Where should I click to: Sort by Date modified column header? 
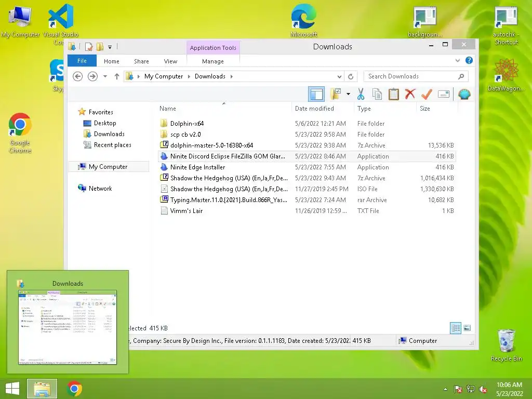(x=323, y=109)
